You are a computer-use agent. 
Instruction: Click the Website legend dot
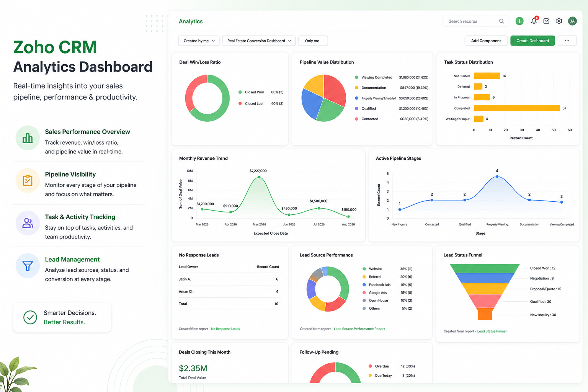(x=364, y=269)
